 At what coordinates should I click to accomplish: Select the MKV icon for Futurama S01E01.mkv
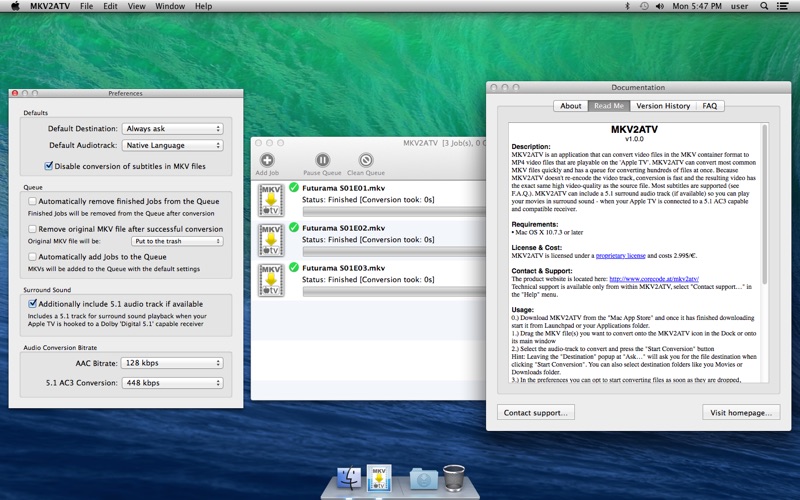pos(269,199)
